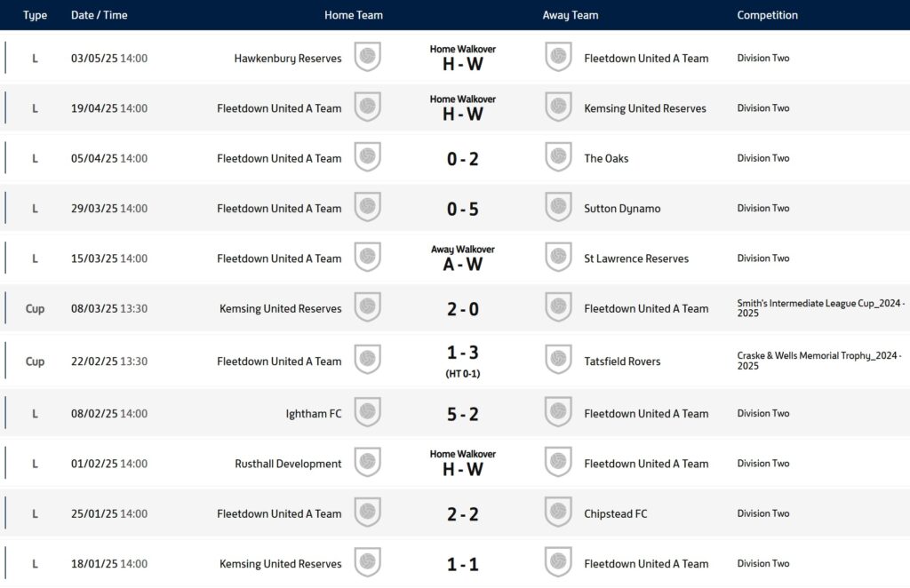This screenshot has height=588, width=910.
Task: Click St Lawrence Reserves crest icon
Action: pyautogui.click(x=558, y=257)
